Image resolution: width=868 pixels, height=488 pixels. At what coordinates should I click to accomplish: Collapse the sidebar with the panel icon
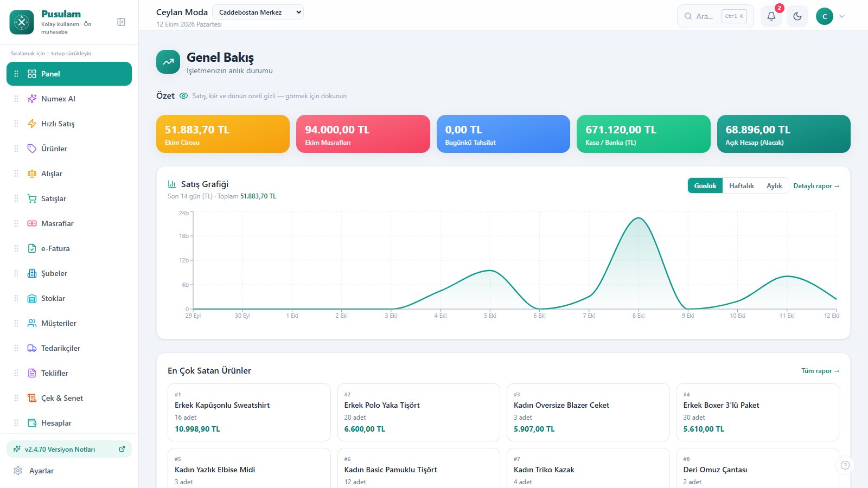pyautogui.click(x=122, y=22)
